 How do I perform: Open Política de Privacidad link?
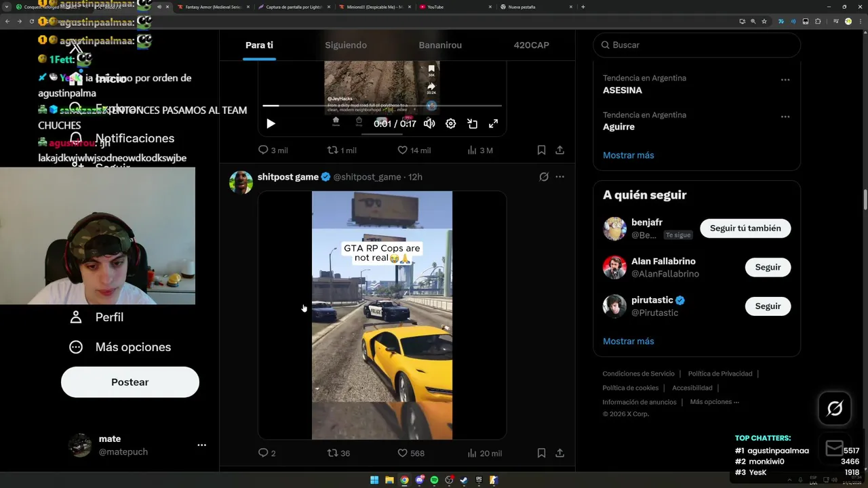click(720, 373)
